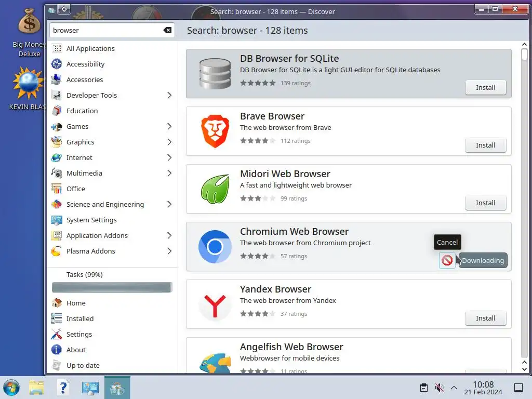This screenshot has width=532, height=399.
Task: Open the help question mark on taskbar
Action: tap(63, 388)
